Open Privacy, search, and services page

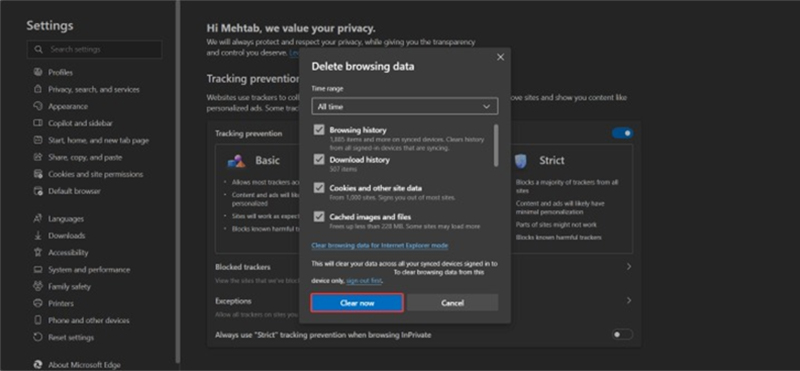click(94, 89)
